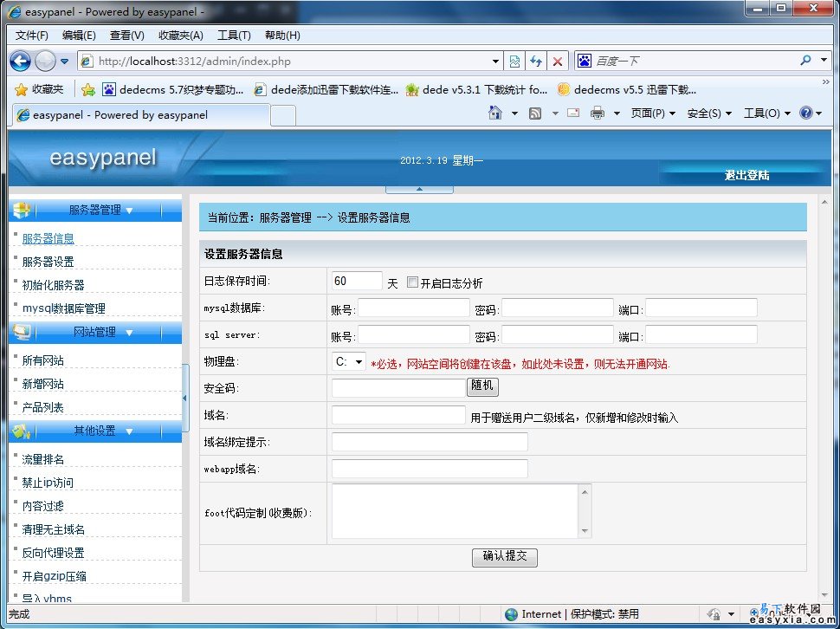This screenshot has height=629, width=840.
Task: Enable the 开启日志分析 checkbox
Action: coord(412,282)
